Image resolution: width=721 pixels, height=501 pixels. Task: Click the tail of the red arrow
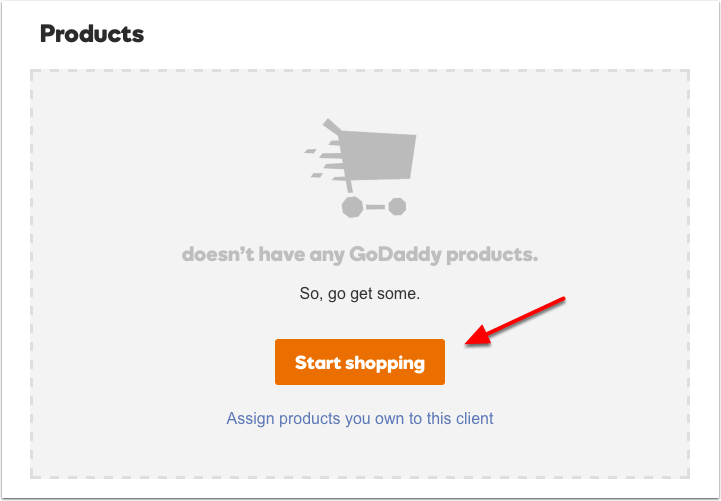coord(562,299)
